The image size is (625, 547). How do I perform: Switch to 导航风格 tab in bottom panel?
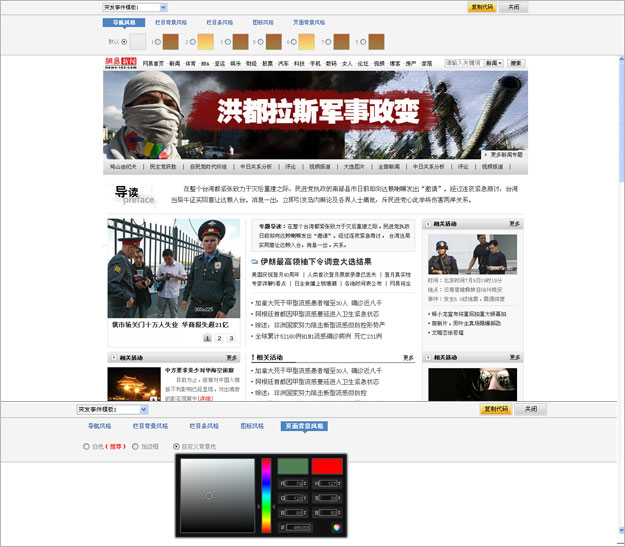click(x=100, y=426)
